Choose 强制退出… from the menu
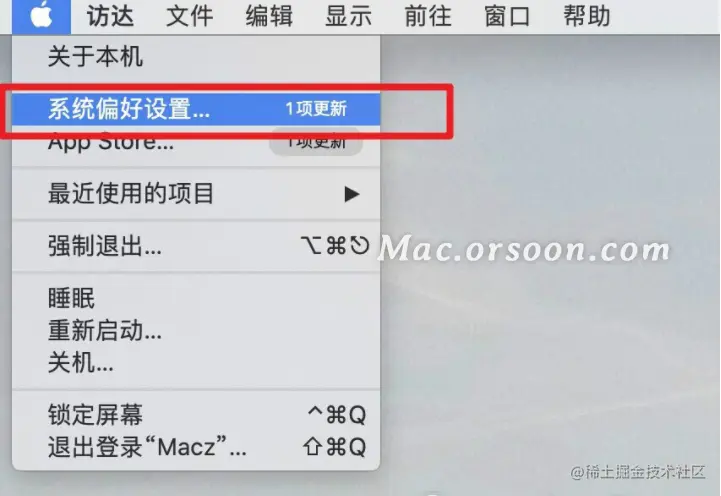Viewport: 721px width, 496px height. (196, 245)
